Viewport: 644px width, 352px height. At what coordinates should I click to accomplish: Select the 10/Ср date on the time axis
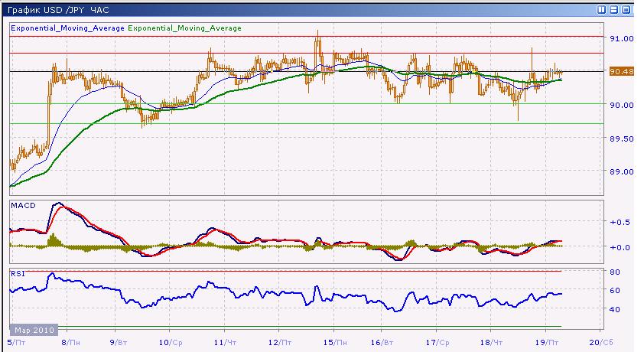pyautogui.click(x=171, y=342)
